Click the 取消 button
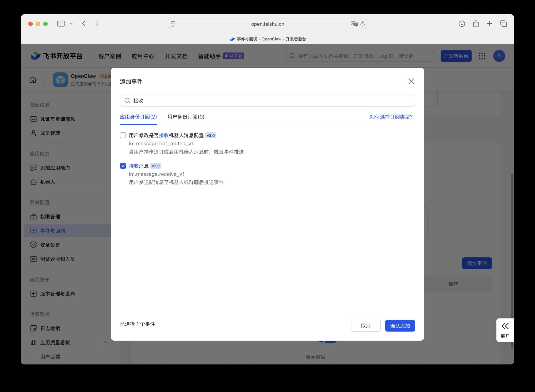Image resolution: width=535 pixels, height=392 pixels. (366, 326)
